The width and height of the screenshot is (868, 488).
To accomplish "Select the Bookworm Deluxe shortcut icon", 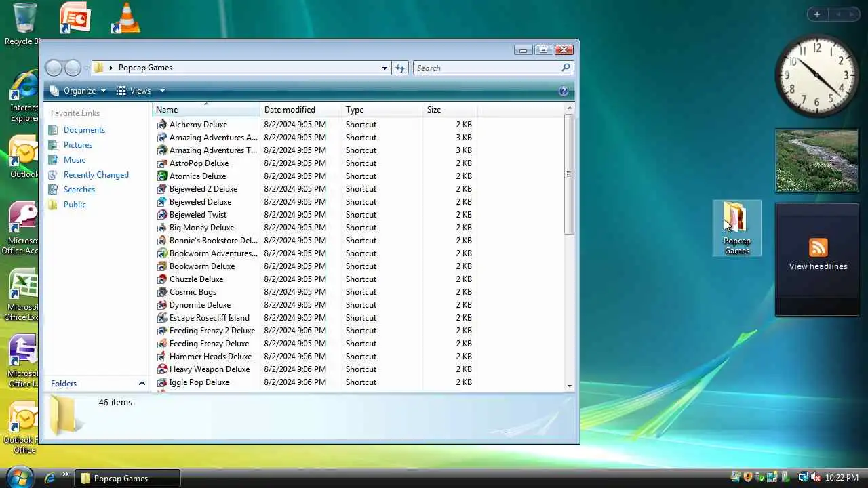I will coord(162,266).
